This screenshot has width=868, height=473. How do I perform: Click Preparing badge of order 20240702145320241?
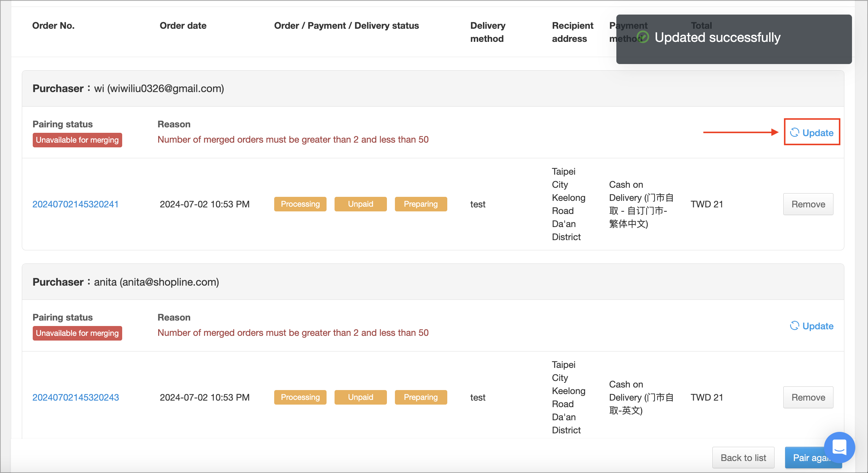click(421, 204)
